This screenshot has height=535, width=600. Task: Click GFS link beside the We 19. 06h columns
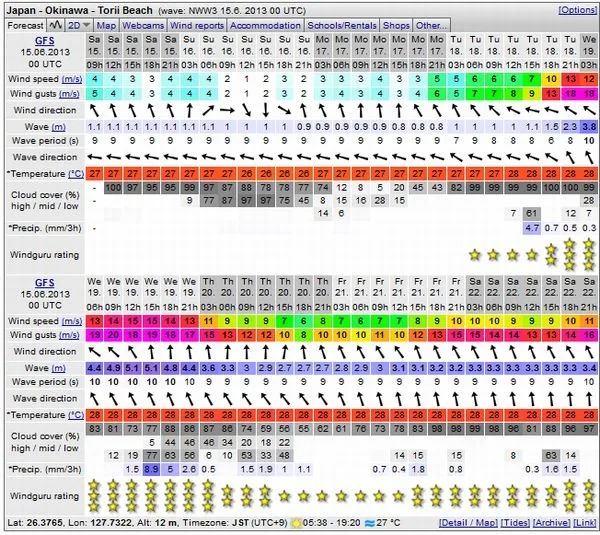45,282
